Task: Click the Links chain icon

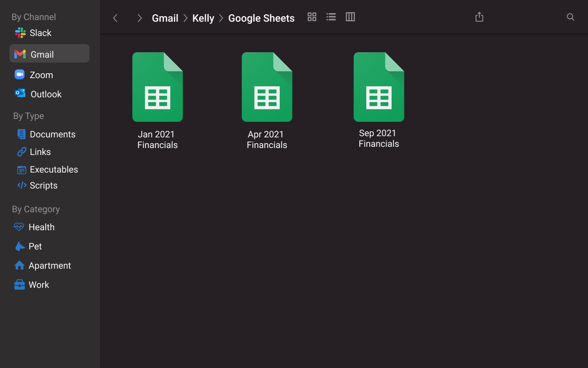Action: [22, 152]
